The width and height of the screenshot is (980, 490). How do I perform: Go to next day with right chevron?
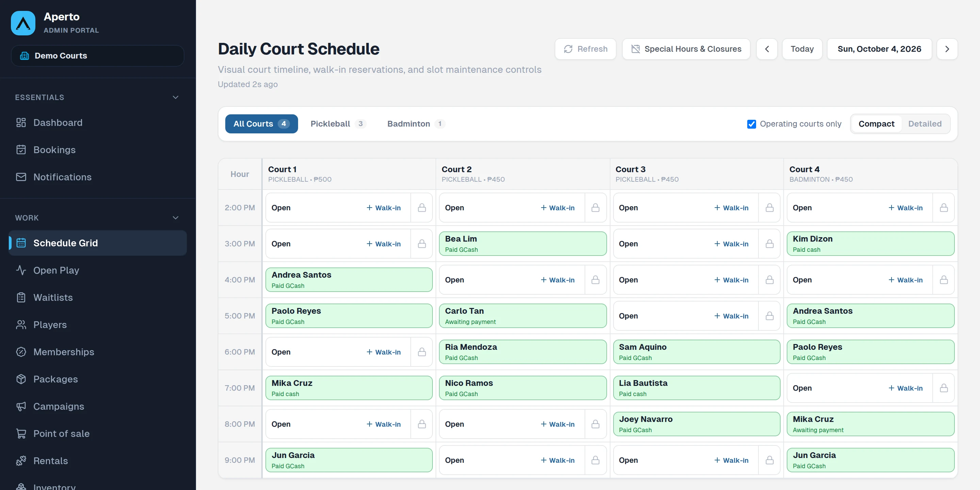click(x=947, y=49)
